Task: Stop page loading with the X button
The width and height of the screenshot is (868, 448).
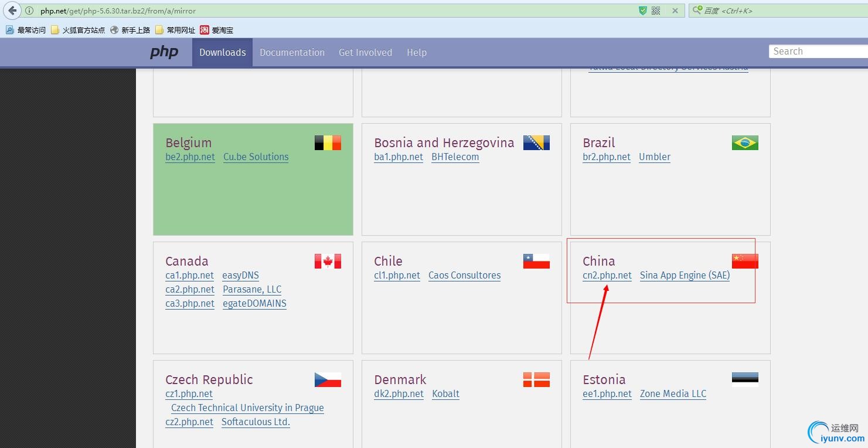Action: click(x=675, y=11)
